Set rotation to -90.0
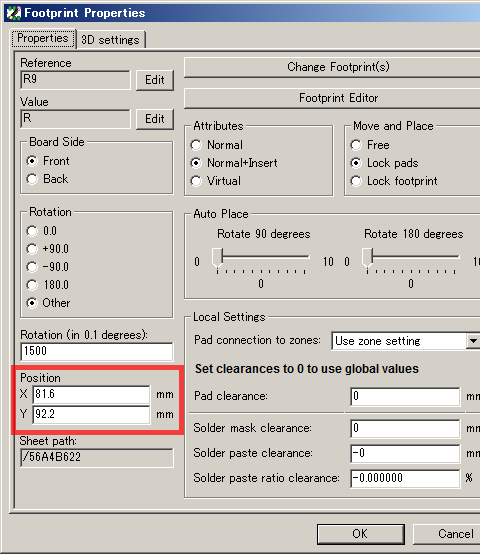The width and height of the screenshot is (480, 554). (48, 267)
